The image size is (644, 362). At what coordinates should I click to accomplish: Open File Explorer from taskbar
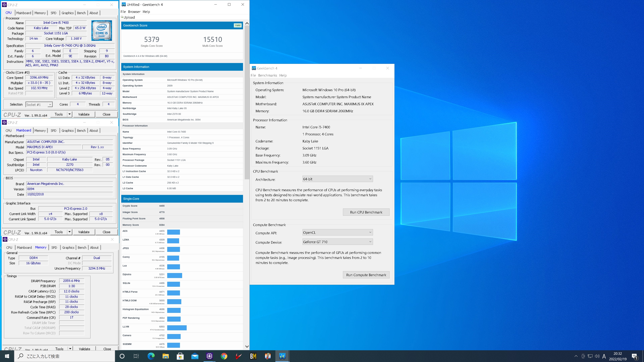[x=166, y=356]
